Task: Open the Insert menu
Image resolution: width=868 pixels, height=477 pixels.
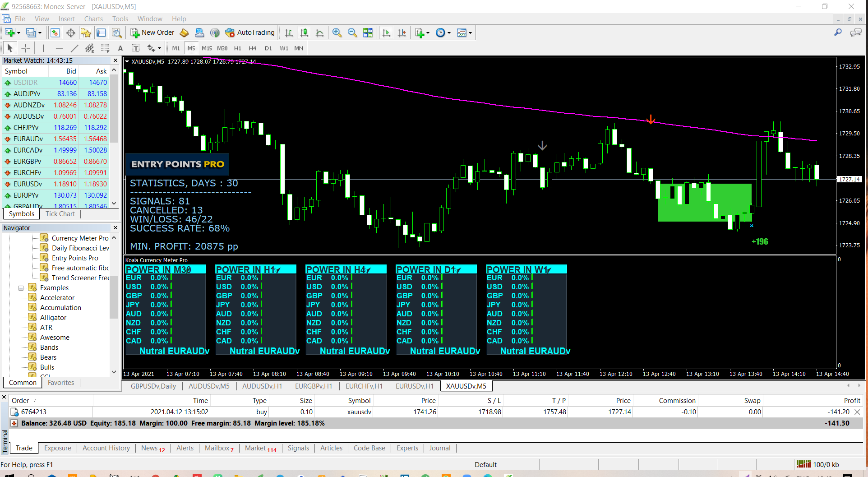Action: pyautogui.click(x=67, y=19)
